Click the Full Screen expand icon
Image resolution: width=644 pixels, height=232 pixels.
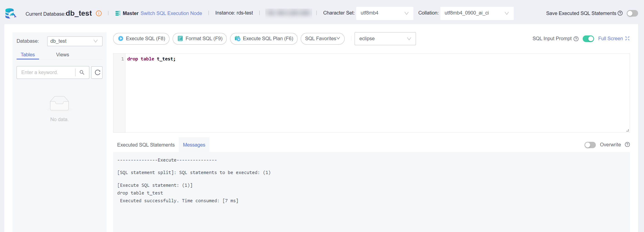point(627,38)
